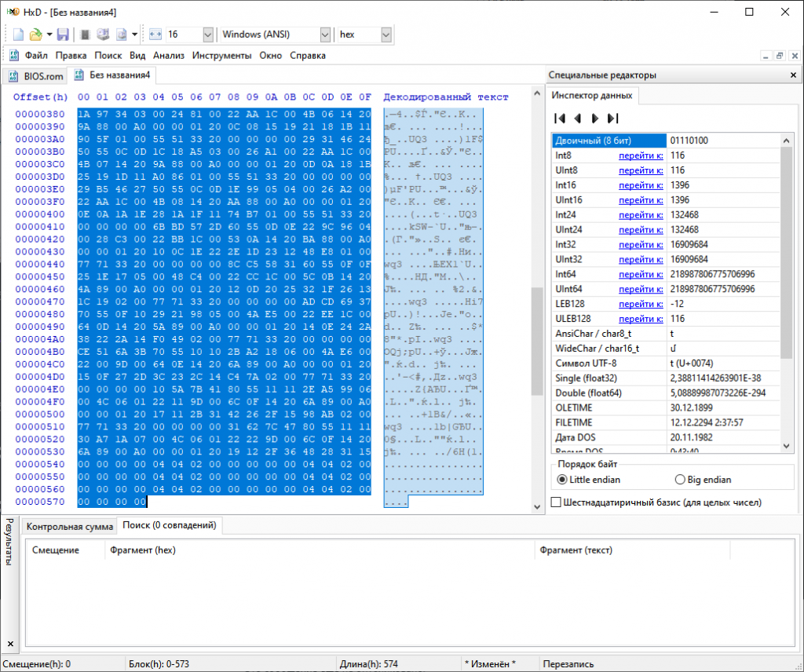The width and height of the screenshot is (804, 672).
Task: Click hex view scroll up arrow
Action: (537, 93)
